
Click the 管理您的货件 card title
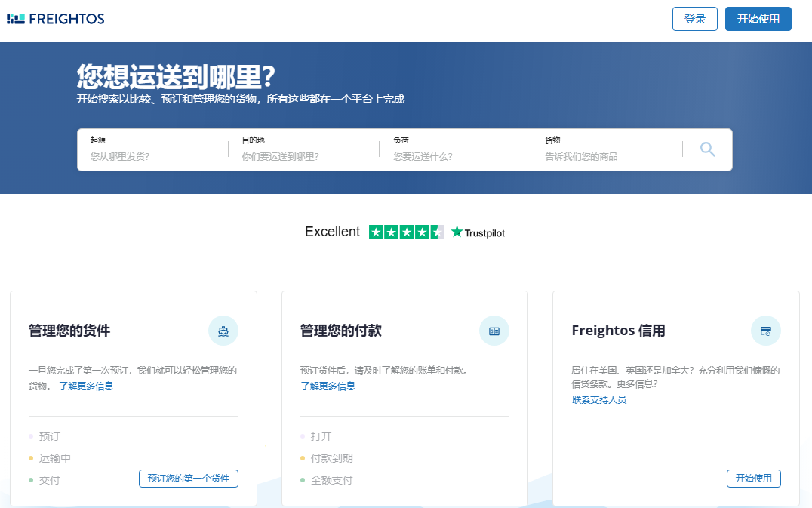click(x=69, y=331)
